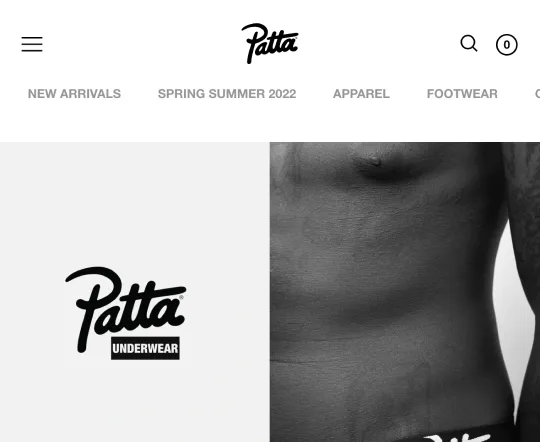Open search with the magnifying glass icon
Screen dimensions: 540x442
pos(469,43)
